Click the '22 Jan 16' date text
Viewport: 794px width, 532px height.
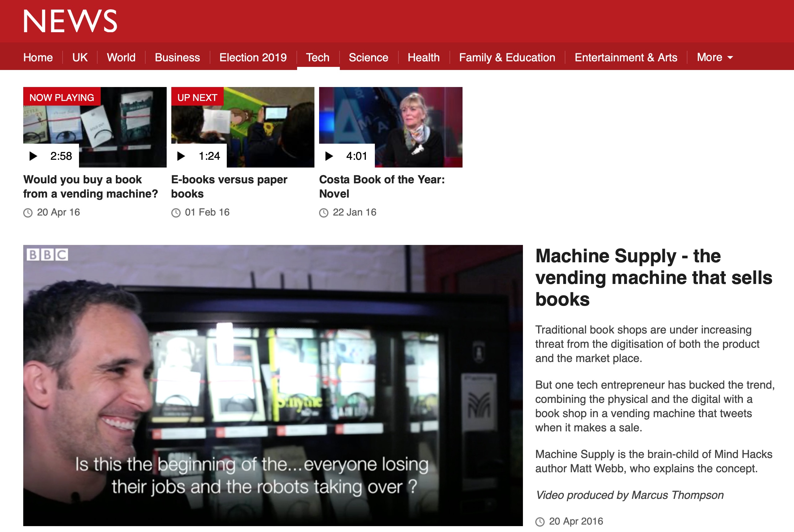[x=354, y=212]
